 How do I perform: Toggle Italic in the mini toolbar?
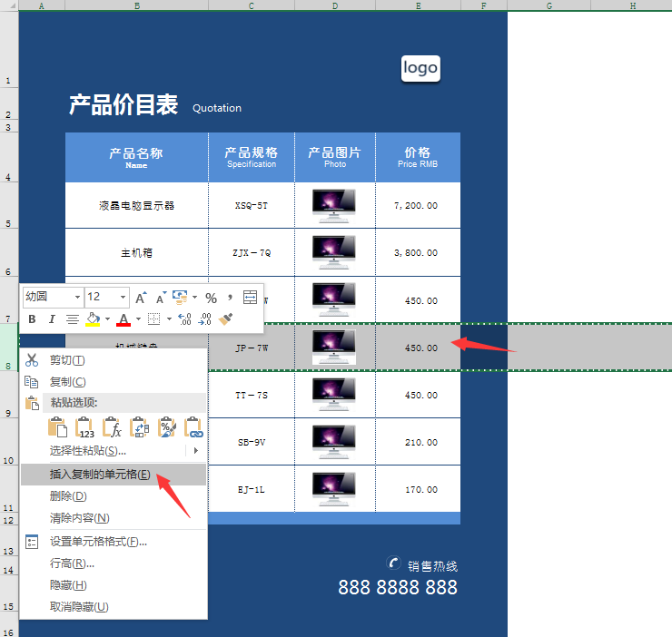(52, 319)
